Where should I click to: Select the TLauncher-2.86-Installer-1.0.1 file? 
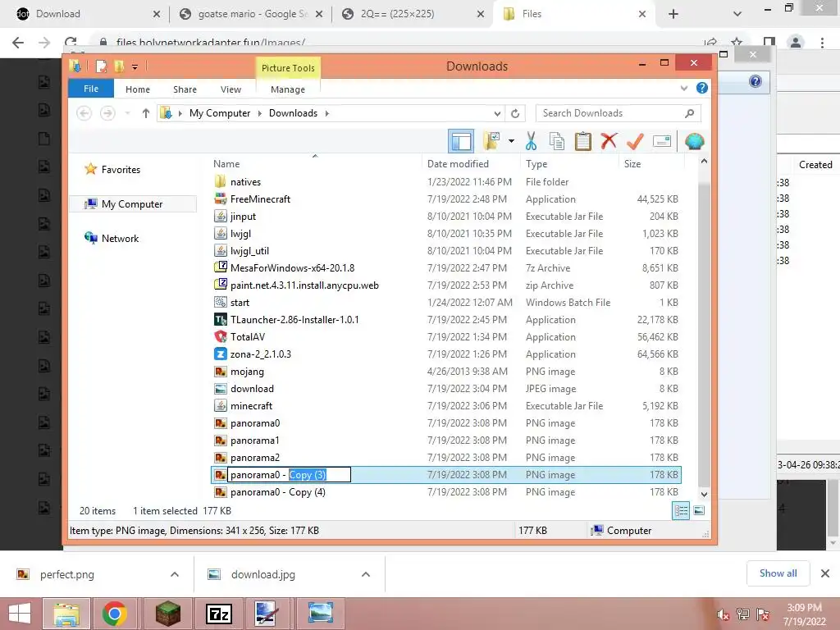point(294,320)
